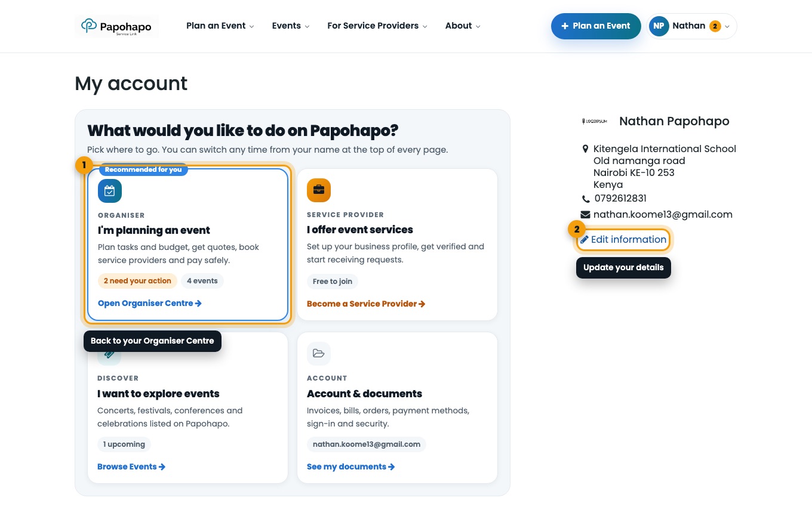Image resolution: width=812 pixels, height=513 pixels.
Task: Click the location pin icon beside the address
Action: coord(585,149)
